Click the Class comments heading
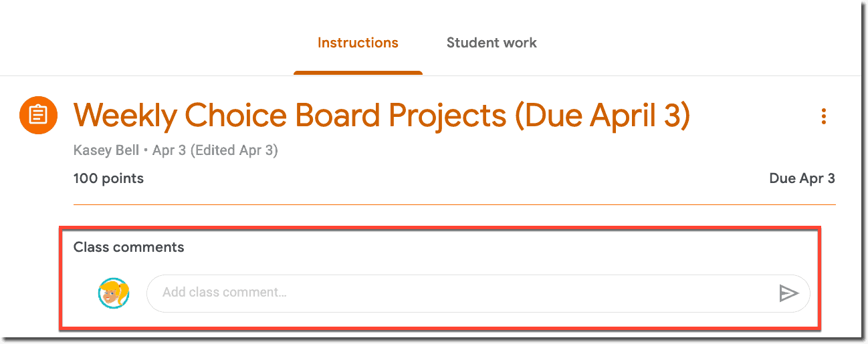The image size is (868, 344). tap(128, 247)
